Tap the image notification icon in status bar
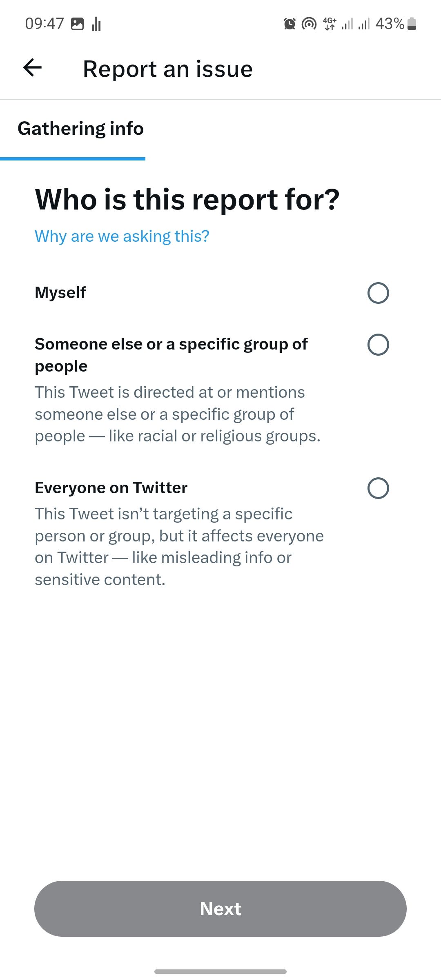This screenshot has height=980, width=441. coord(77,24)
